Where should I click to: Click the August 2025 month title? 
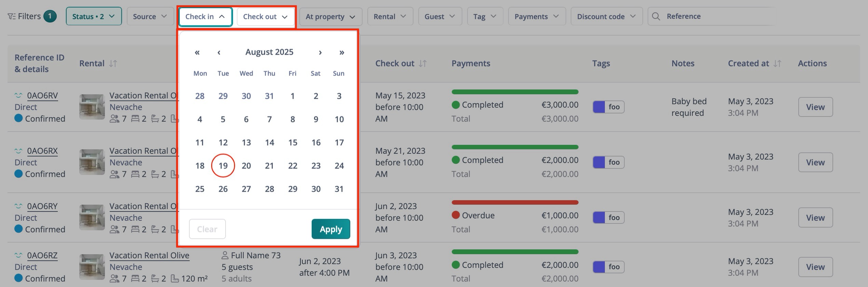point(269,52)
